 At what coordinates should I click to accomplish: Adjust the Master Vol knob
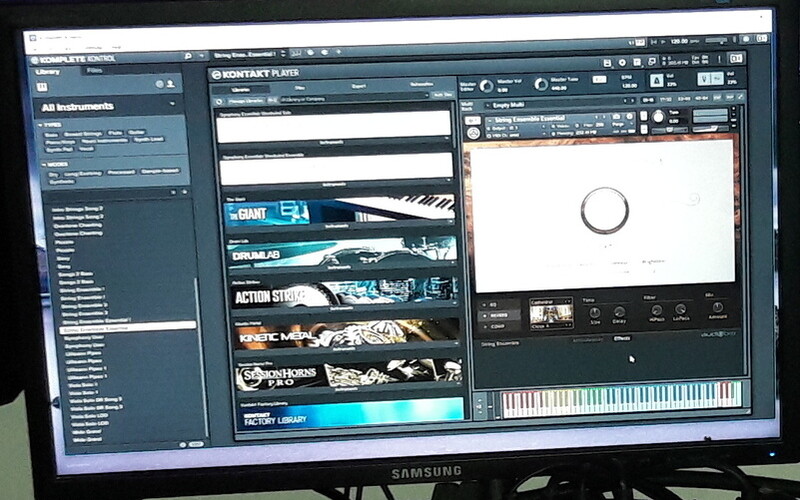pyautogui.click(x=487, y=86)
